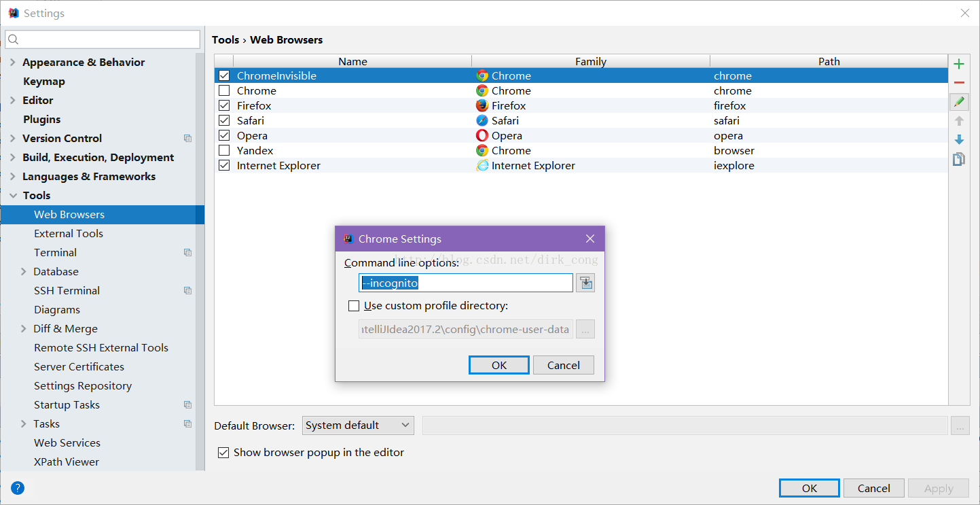
Task: Copy browser entry with duplicate icon
Action: (959, 159)
